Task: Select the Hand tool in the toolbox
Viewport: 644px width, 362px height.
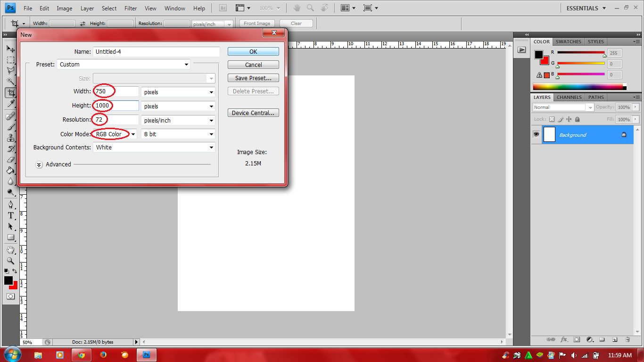Action: click(10, 250)
